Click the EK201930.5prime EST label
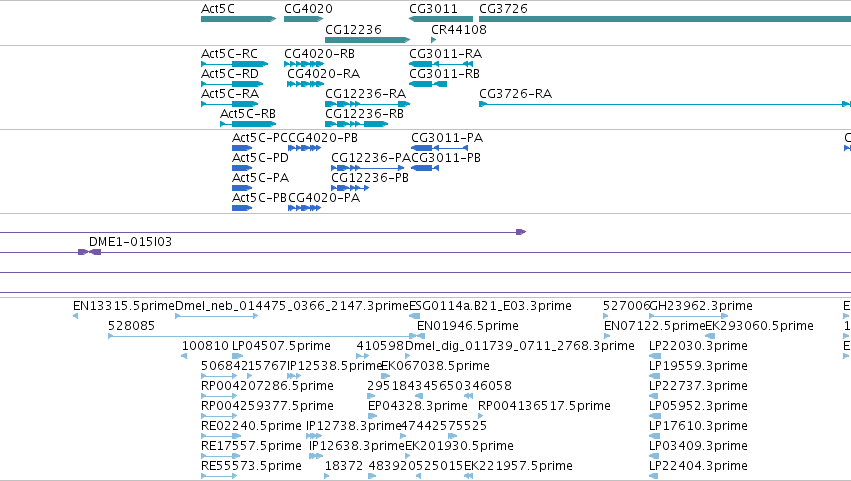The image size is (851, 481). click(x=459, y=447)
